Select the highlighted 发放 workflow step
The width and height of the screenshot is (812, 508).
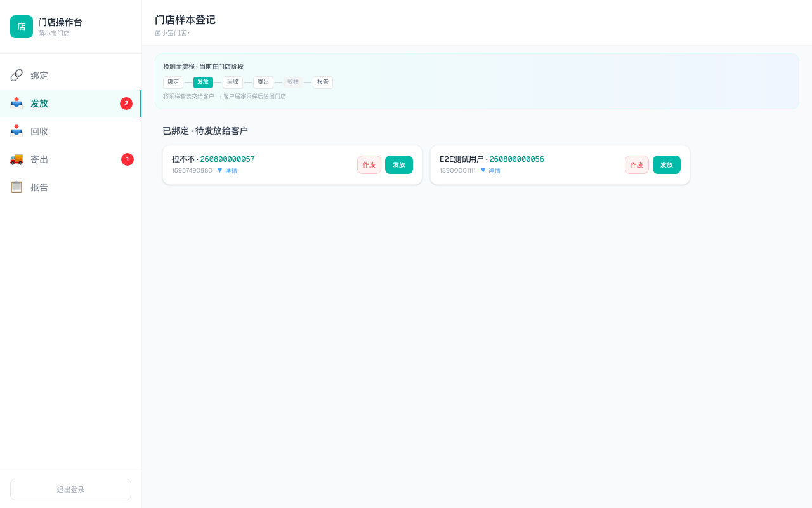pos(203,83)
